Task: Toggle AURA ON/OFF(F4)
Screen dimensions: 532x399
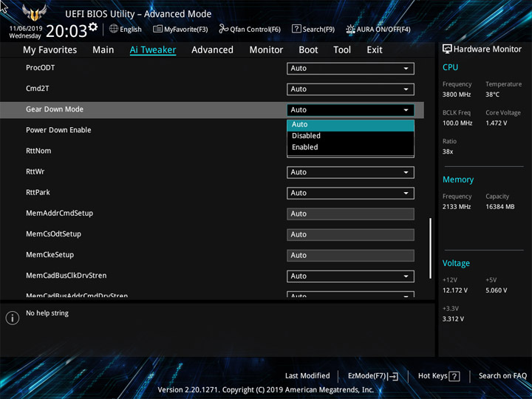Action: (x=378, y=29)
